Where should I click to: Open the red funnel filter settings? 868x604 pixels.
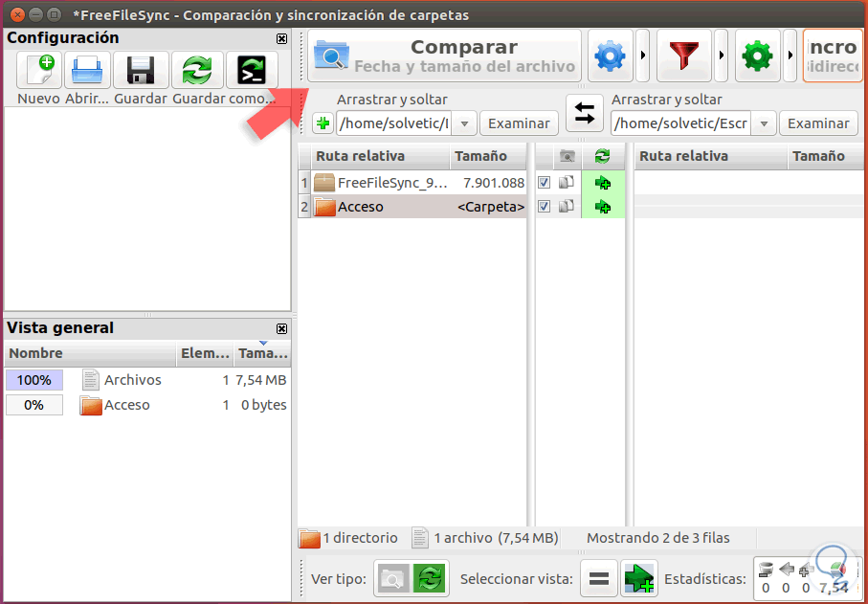click(x=683, y=56)
